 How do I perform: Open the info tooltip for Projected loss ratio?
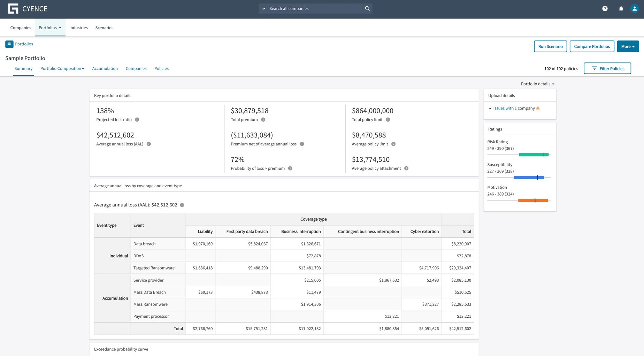[137, 120]
